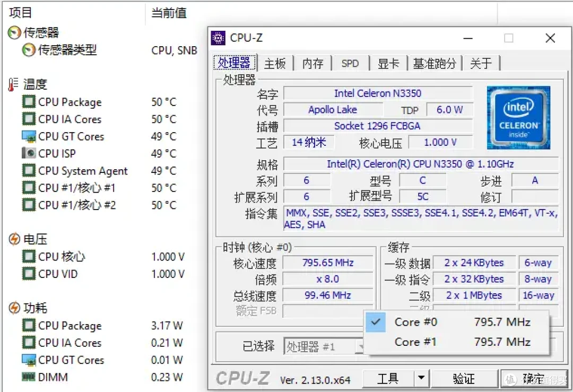Click the CPU GT Cores display icon
The width and height of the screenshot is (573, 392).
(x=28, y=136)
